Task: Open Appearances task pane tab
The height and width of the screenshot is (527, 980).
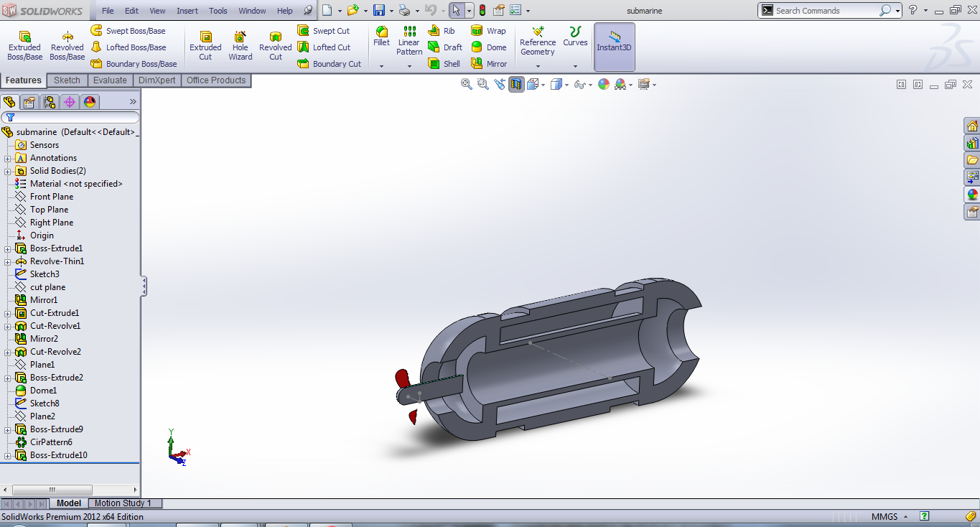Action: 972,194
